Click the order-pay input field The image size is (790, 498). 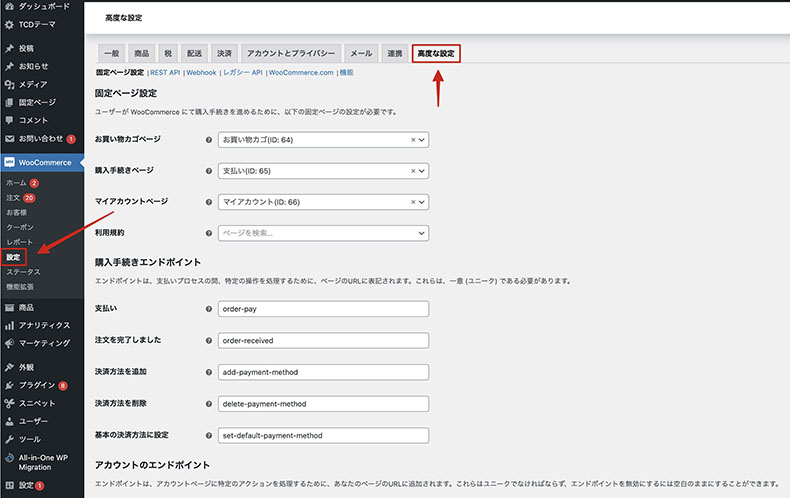pyautogui.click(x=323, y=309)
